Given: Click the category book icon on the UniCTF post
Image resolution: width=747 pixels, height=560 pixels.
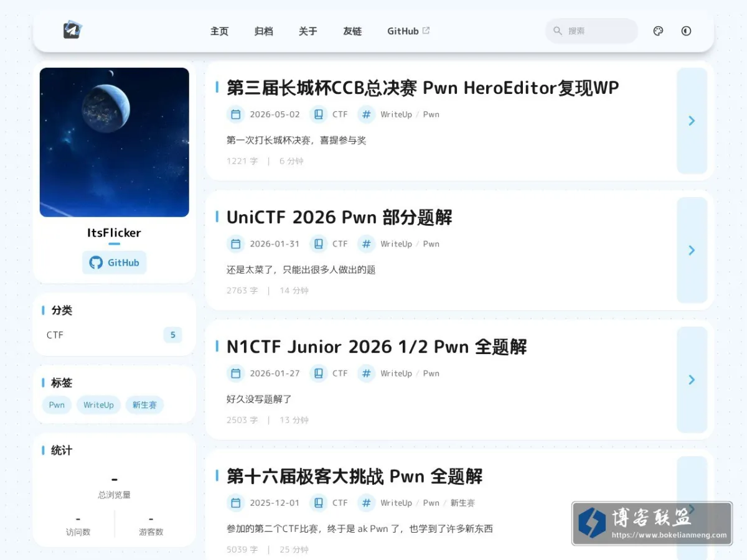Looking at the screenshot, I should (x=319, y=244).
